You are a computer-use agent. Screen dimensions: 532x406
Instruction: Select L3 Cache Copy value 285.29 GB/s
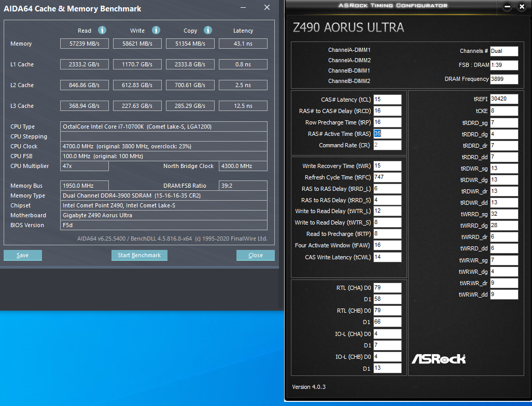pos(190,106)
